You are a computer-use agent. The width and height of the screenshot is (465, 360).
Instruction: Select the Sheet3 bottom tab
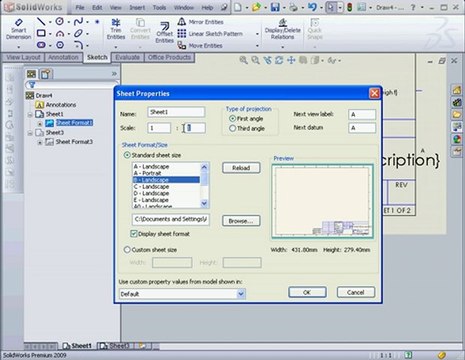click(115, 346)
